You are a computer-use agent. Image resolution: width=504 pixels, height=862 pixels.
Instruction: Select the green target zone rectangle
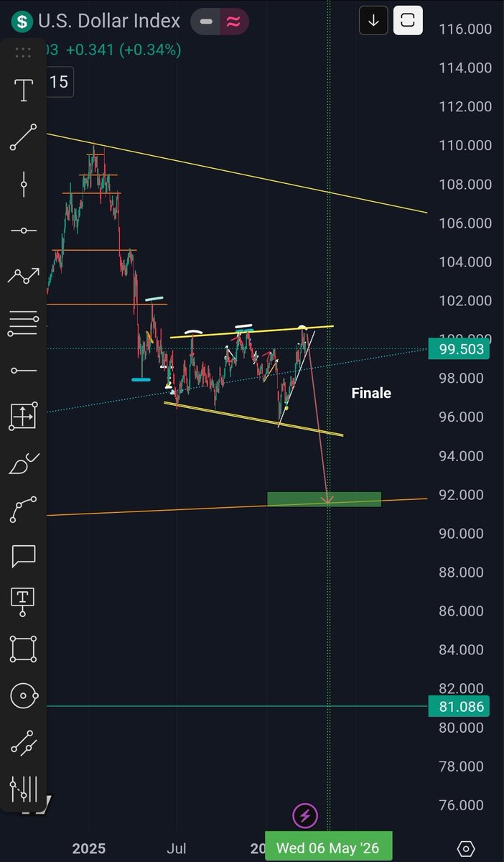pyautogui.click(x=324, y=499)
